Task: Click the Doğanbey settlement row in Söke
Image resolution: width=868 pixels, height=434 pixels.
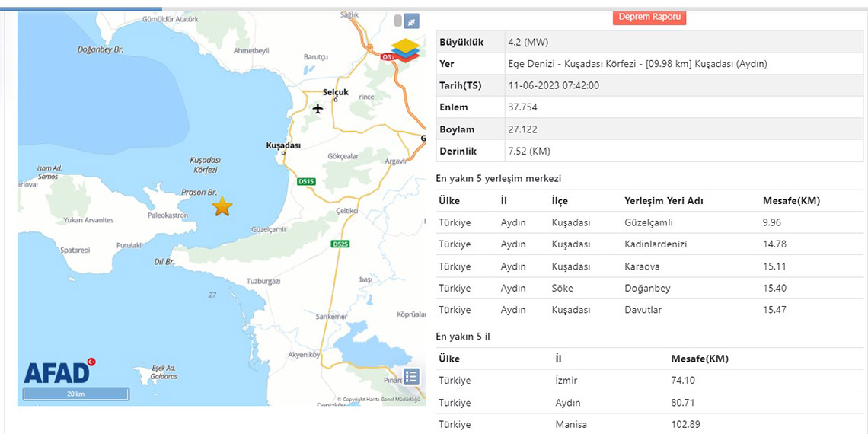Action: 649,289
